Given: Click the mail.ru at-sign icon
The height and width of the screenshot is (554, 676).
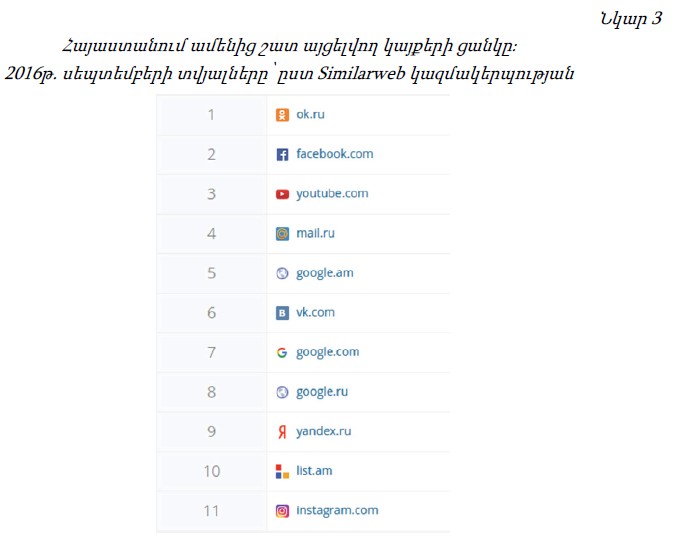Looking at the screenshot, I should pos(282,234).
